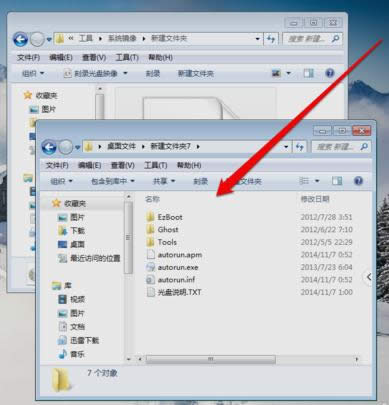Viewport: 389px width, 405px height.
Task: Expand the 包含到库中 dropdown
Action: coord(113,181)
